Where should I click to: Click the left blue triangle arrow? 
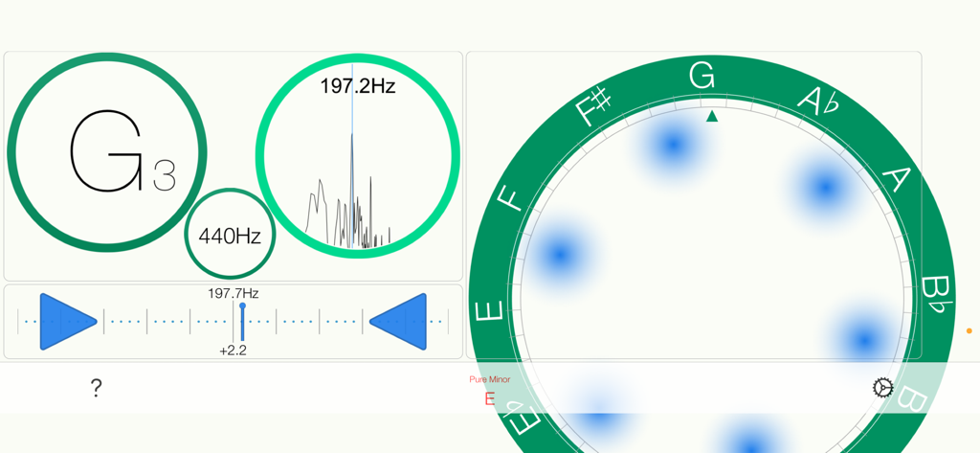(x=67, y=321)
